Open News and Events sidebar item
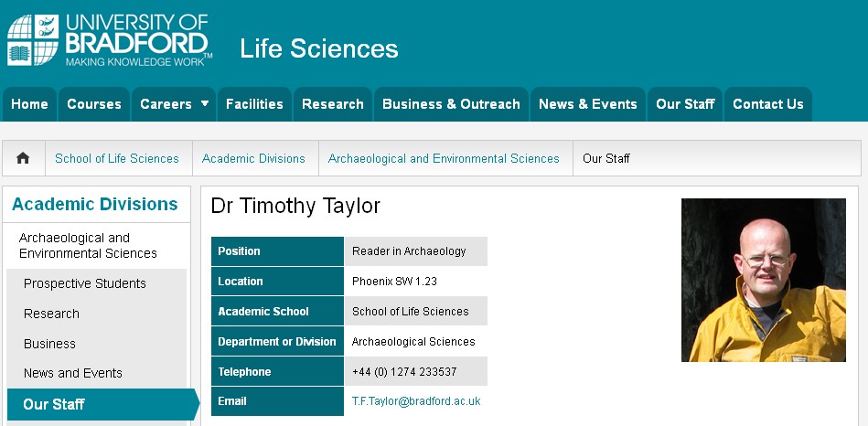The height and width of the screenshot is (426, 868). (x=73, y=373)
